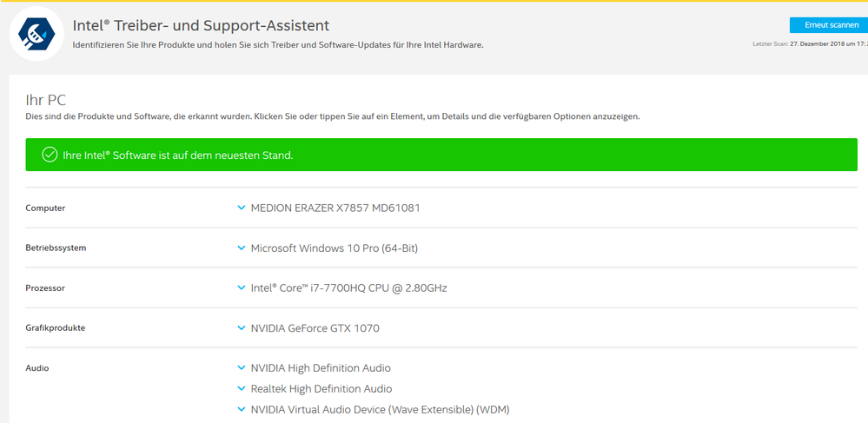868x423 pixels.
Task: Expand the Realtek High Definition Audio chevron
Action: (x=241, y=388)
